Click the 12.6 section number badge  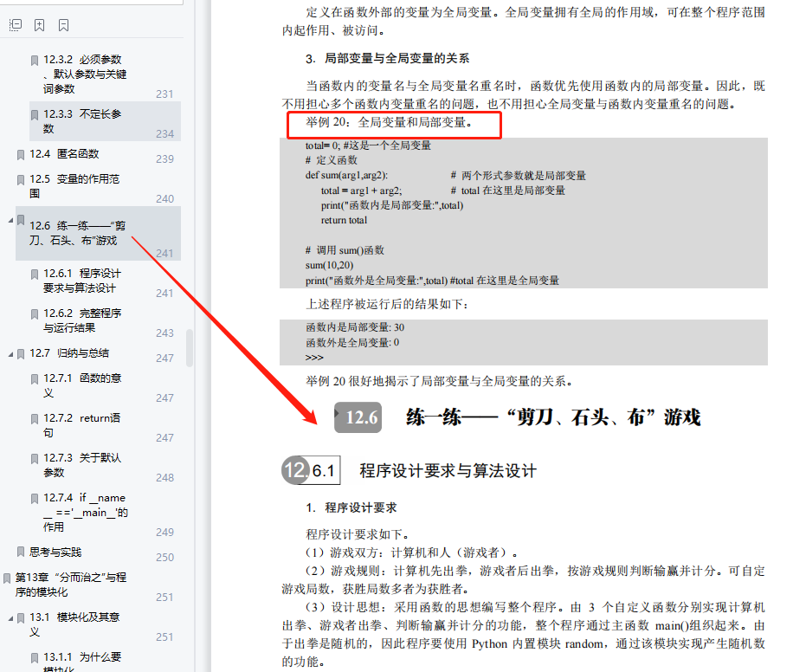[358, 417]
